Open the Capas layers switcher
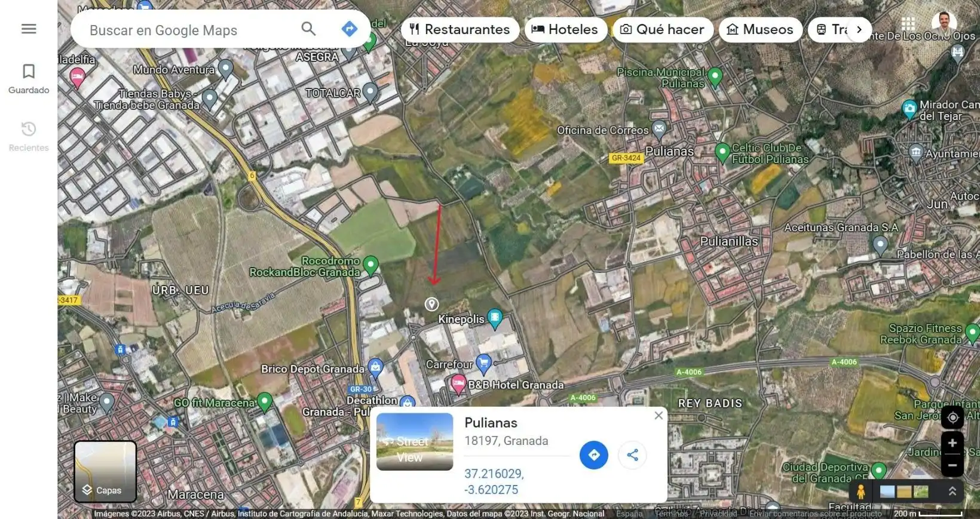Screen dimensions: 980x519 (105, 471)
